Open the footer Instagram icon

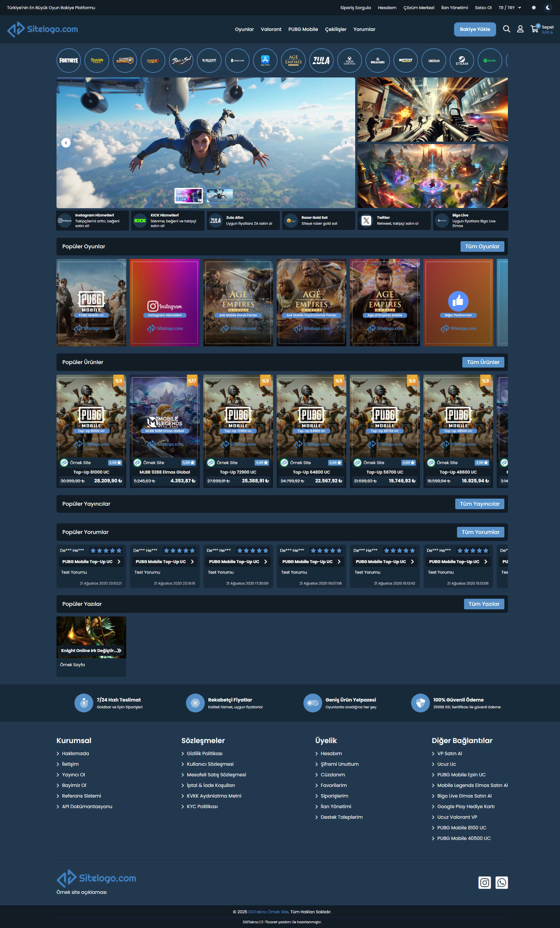(x=485, y=882)
